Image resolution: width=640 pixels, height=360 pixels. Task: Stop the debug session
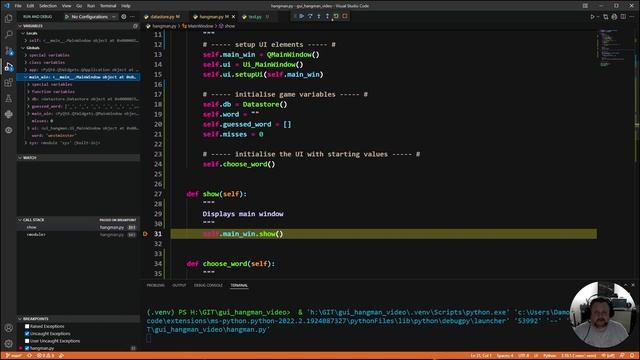coord(345,16)
